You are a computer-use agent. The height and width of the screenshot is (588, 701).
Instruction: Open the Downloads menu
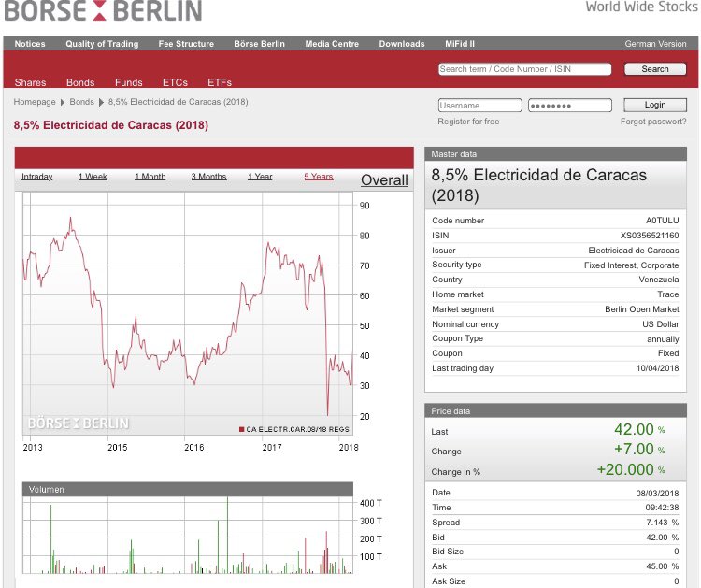click(x=402, y=44)
